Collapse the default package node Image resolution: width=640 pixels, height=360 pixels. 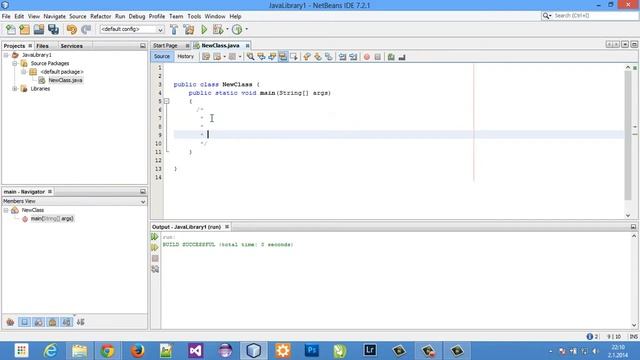(24, 72)
